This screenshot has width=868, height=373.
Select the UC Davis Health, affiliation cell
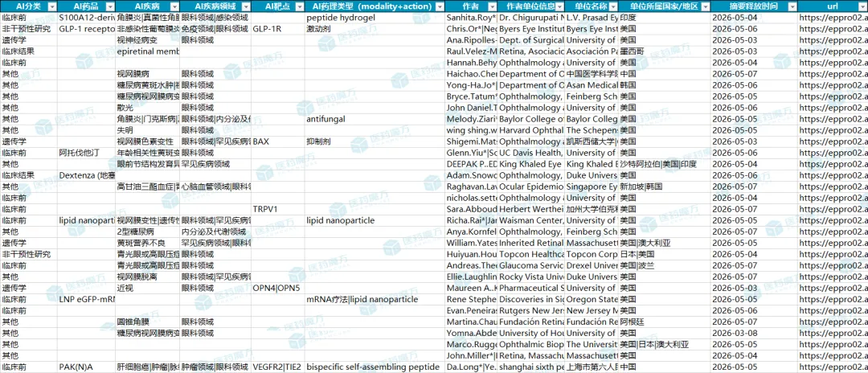[x=531, y=153]
